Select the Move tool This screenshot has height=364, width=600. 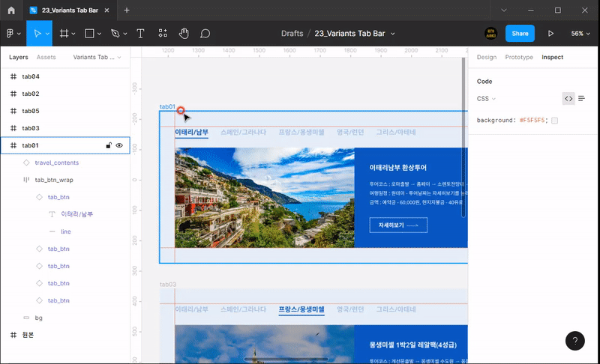(x=37, y=34)
